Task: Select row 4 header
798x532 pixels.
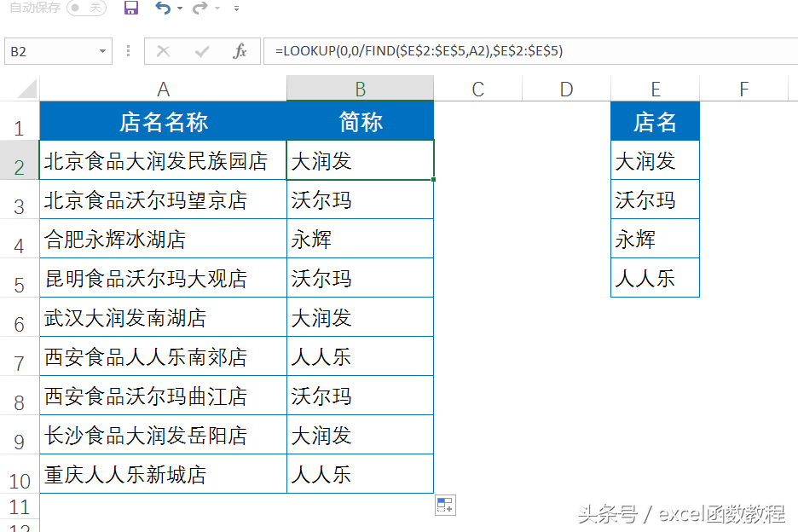Action: (20, 239)
